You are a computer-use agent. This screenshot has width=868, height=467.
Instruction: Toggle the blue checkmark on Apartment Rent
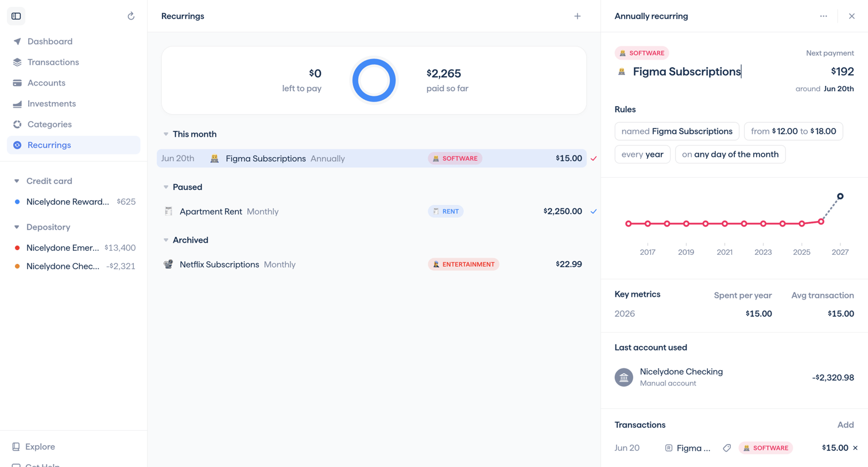594,211
